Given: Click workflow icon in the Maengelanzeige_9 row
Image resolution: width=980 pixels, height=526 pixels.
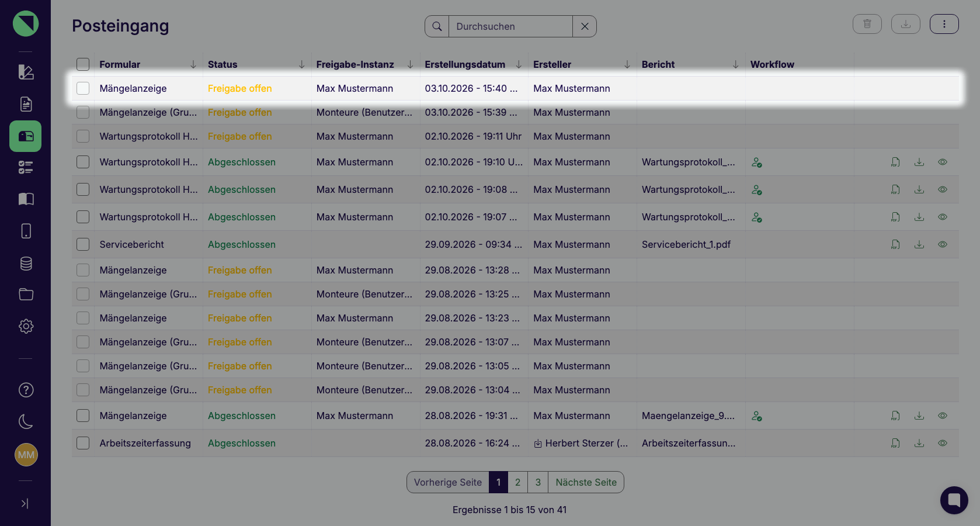Looking at the screenshot, I should (757, 416).
